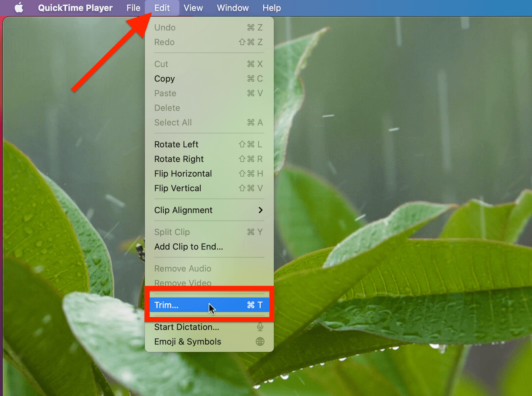Choose Add Clip to End

point(188,246)
